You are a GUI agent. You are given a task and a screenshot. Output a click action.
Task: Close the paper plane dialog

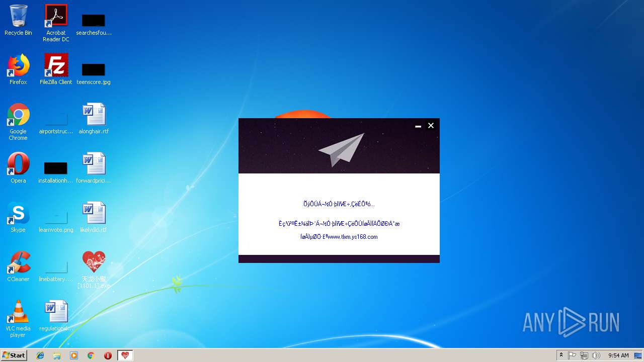pos(431,126)
